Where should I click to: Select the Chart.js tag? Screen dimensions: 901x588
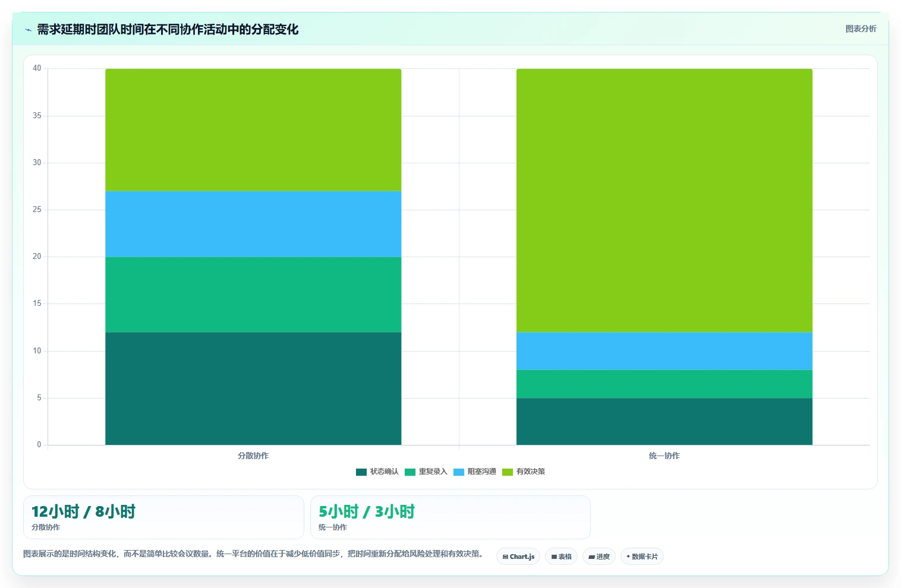(518, 557)
